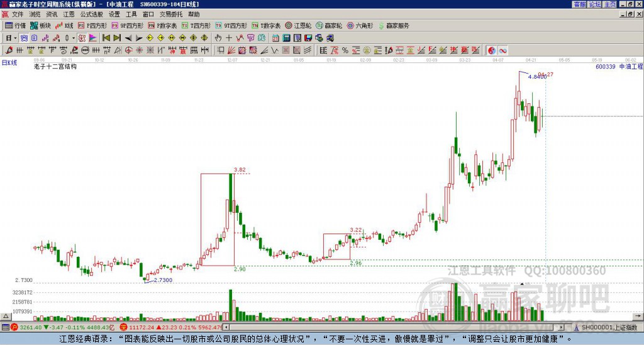Open the 六角形 hexagon tool
This screenshot has width=644, height=345.
(360, 25)
